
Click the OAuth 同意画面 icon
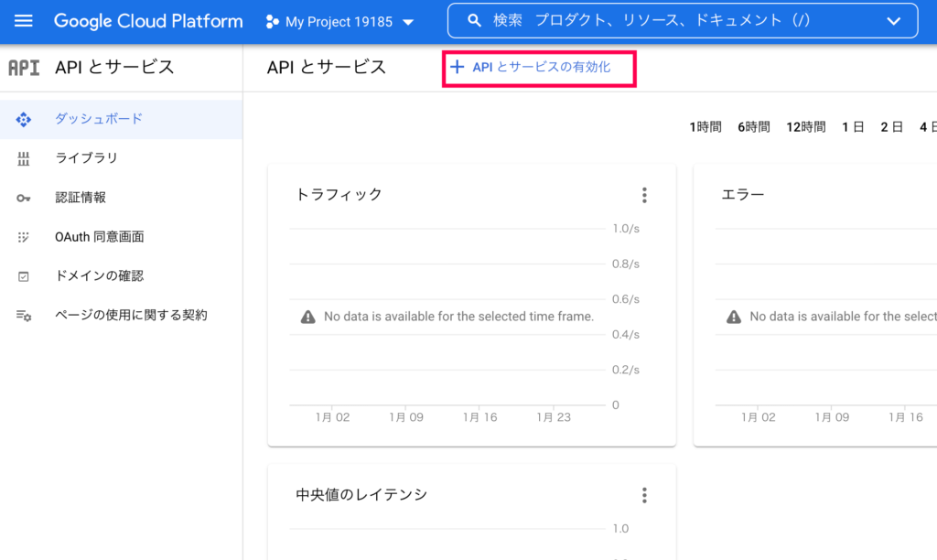23,237
